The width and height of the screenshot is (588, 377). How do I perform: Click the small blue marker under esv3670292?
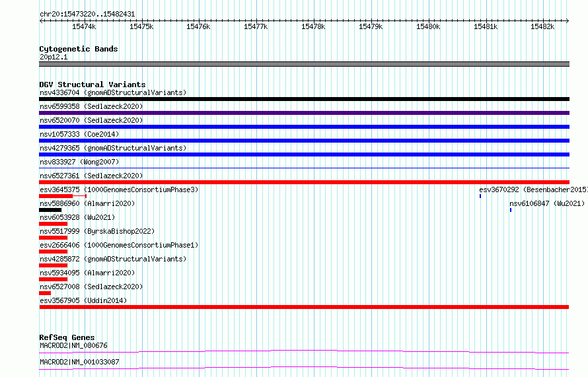click(480, 196)
